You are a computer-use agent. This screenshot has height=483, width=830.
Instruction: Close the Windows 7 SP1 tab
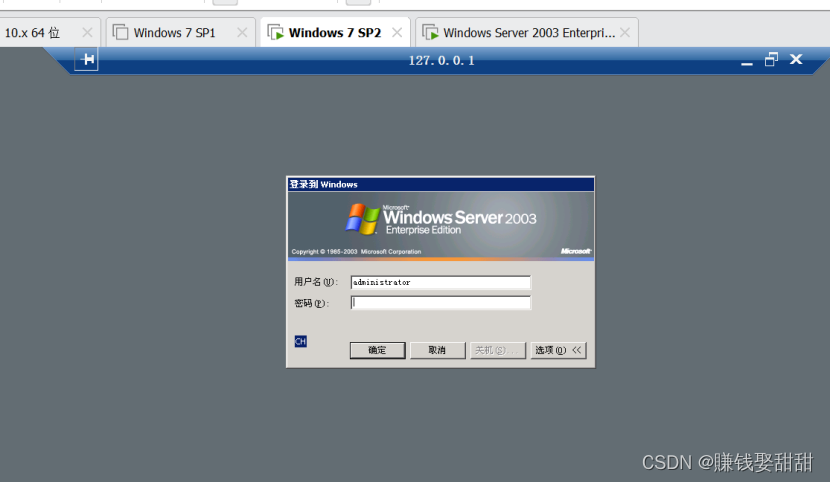pos(242,33)
